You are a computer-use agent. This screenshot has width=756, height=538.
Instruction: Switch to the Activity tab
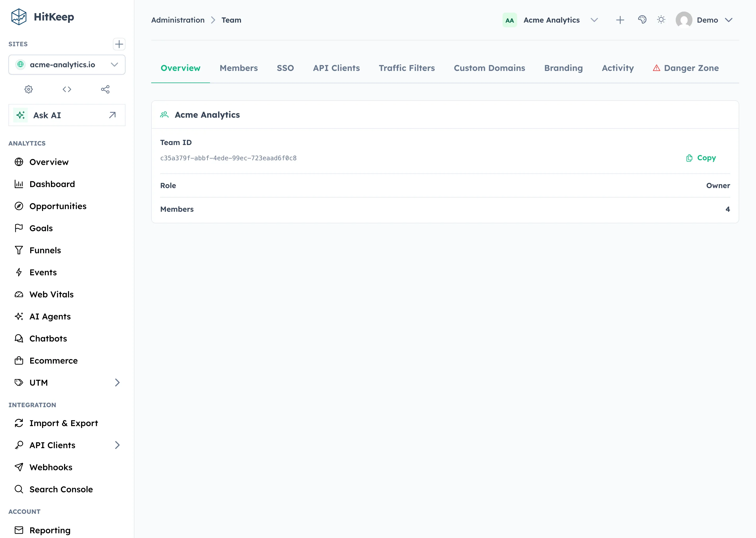(618, 68)
